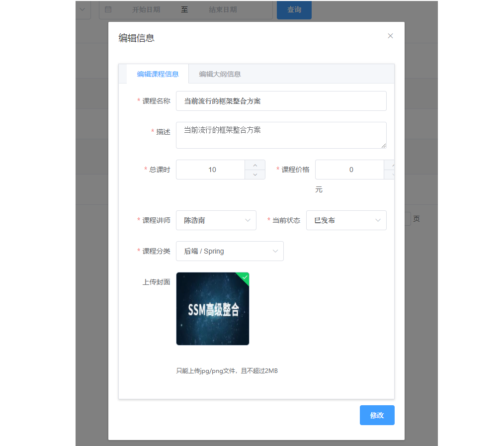Close the 编辑信息 dialog
The image size is (504, 446).
(390, 36)
